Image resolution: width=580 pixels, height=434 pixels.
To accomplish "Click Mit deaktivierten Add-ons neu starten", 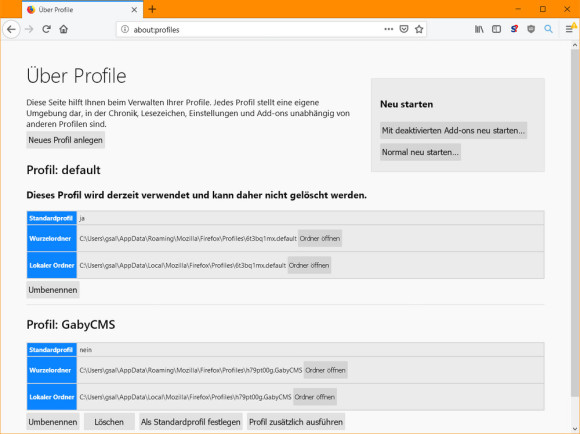I will (453, 130).
